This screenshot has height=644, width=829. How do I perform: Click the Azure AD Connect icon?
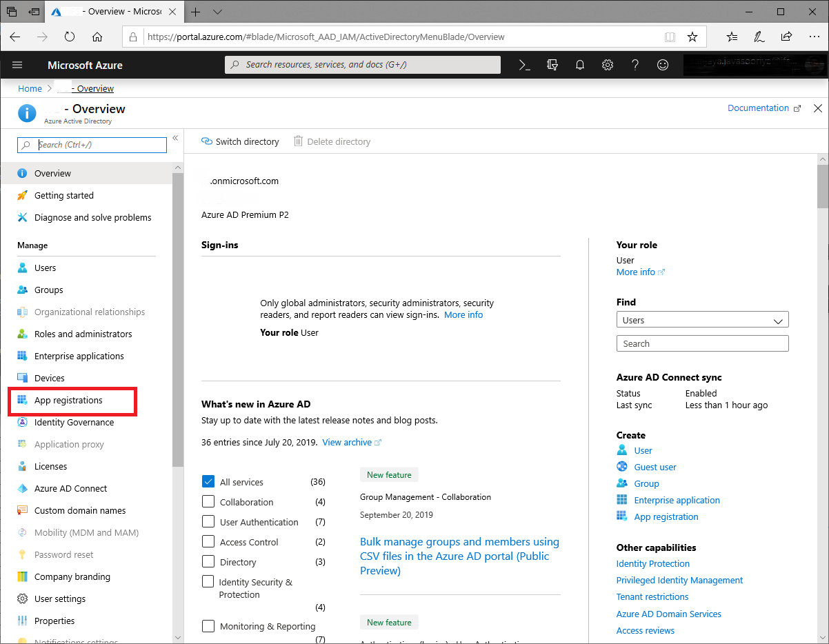point(22,488)
